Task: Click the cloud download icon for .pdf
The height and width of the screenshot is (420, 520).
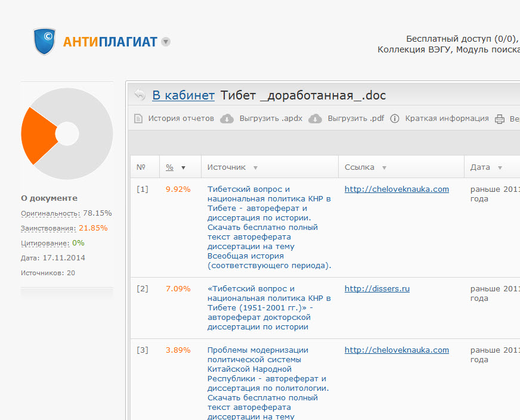Action: (315, 118)
